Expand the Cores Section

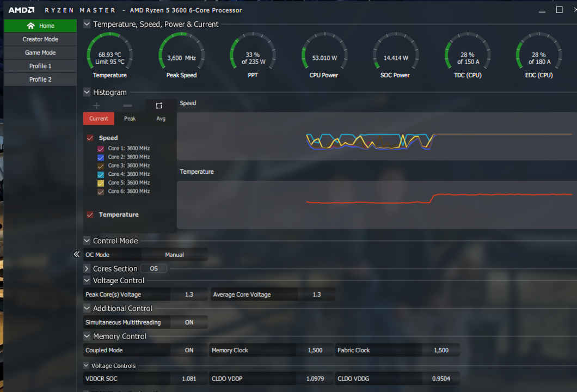pyautogui.click(x=87, y=268)
